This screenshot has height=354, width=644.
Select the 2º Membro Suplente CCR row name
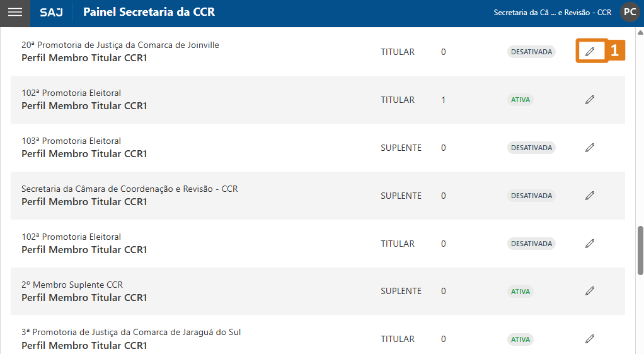[72, 285]
